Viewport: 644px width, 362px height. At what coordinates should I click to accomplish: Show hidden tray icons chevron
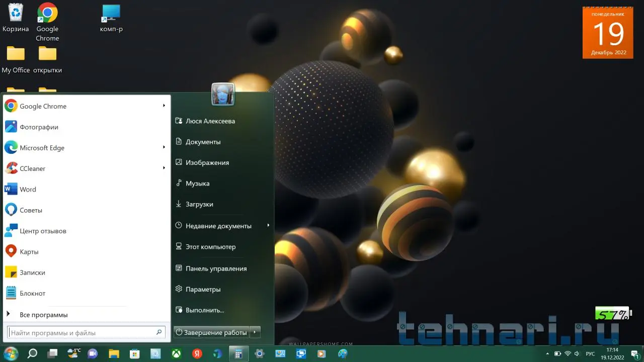coord(548,353)
